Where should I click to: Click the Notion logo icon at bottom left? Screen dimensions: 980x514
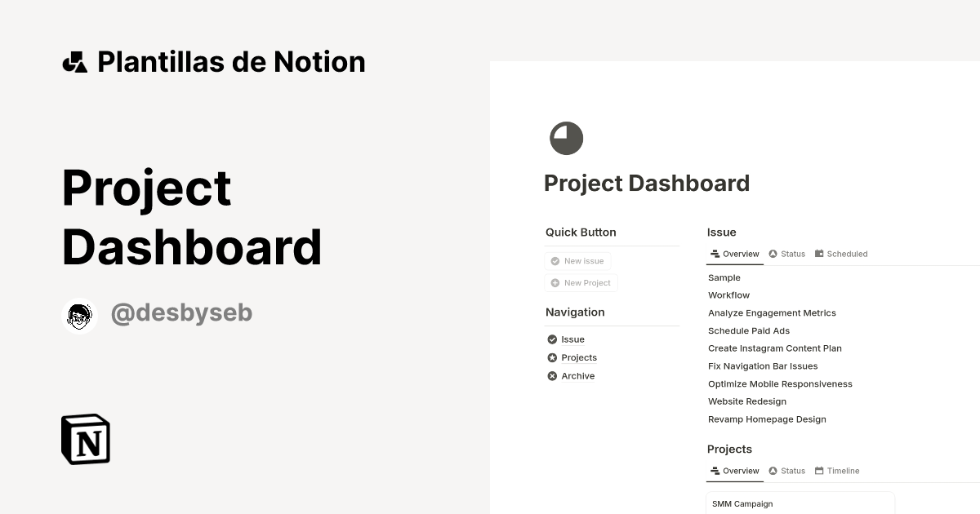point(84,439)
